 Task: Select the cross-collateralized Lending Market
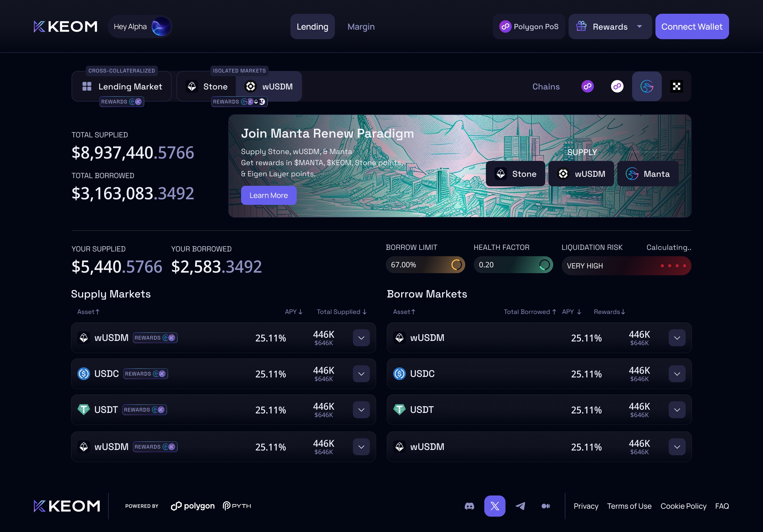coord(122,87)
